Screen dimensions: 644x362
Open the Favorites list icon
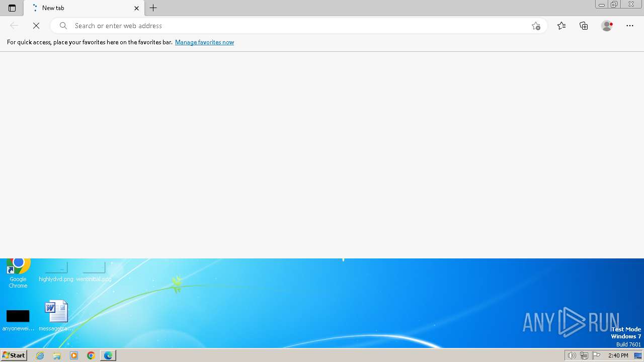[x=561, y=26]
